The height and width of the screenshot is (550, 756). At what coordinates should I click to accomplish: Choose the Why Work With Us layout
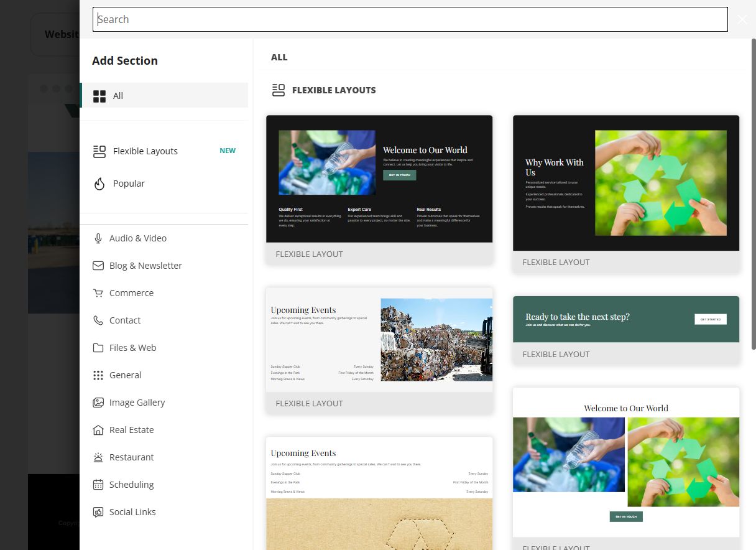coord(626,193)
